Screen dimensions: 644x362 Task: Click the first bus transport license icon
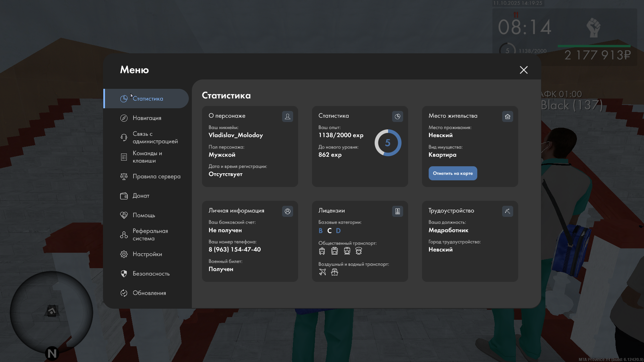click(x=322, y=251)
